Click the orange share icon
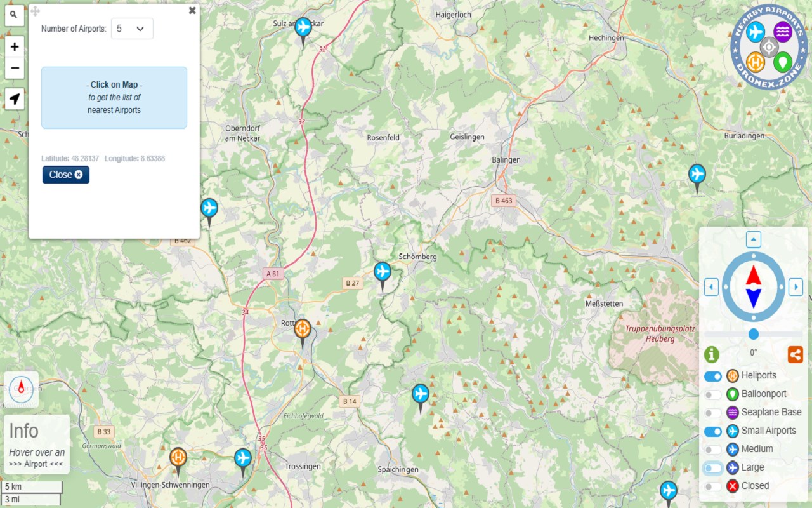 point(796,354)
